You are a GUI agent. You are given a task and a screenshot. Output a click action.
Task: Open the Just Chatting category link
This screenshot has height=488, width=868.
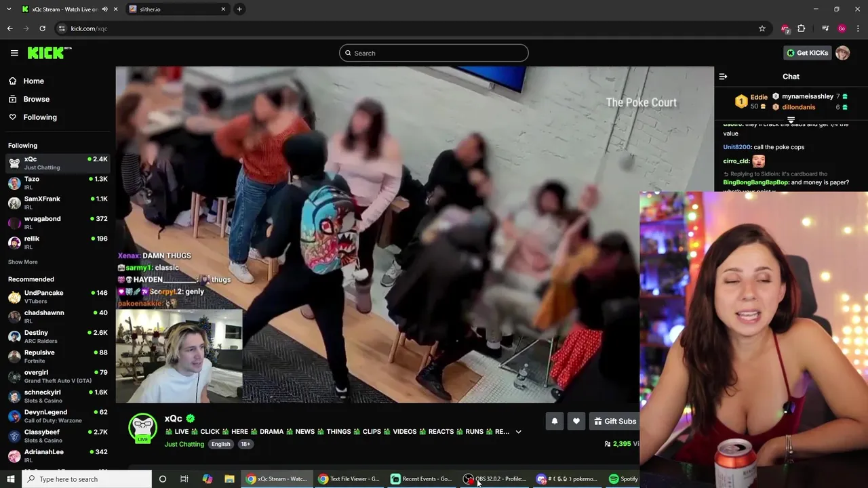(x=184, y=444)
